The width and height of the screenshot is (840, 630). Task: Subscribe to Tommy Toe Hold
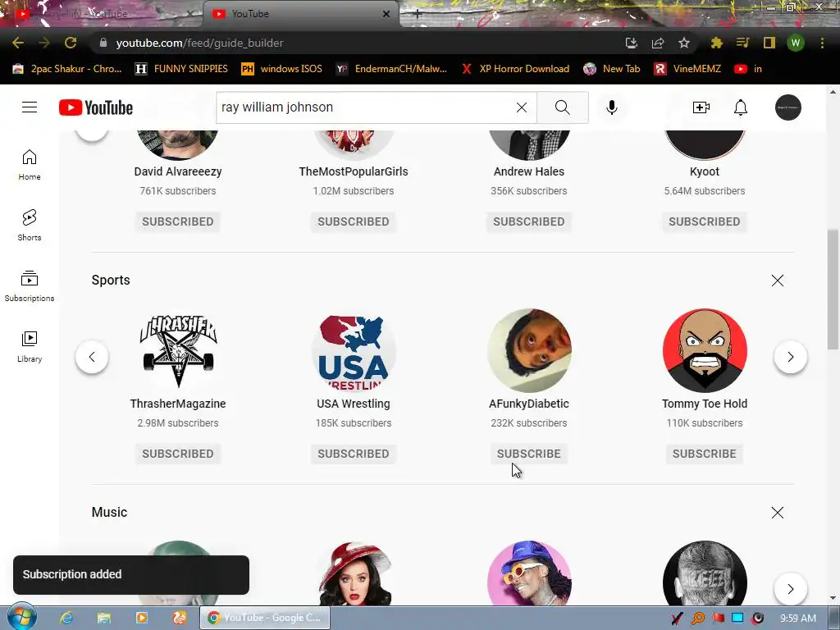point(705,454)
